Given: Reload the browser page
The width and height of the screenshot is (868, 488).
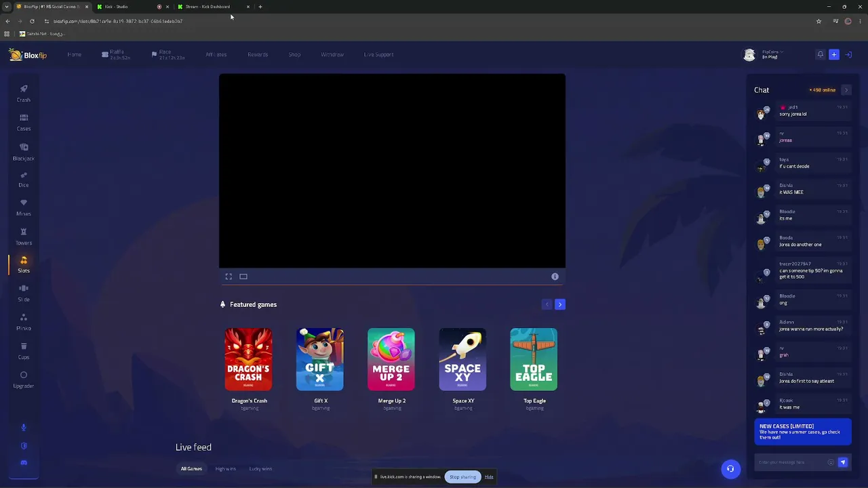Looking at the screenshot, I should 32,21.
